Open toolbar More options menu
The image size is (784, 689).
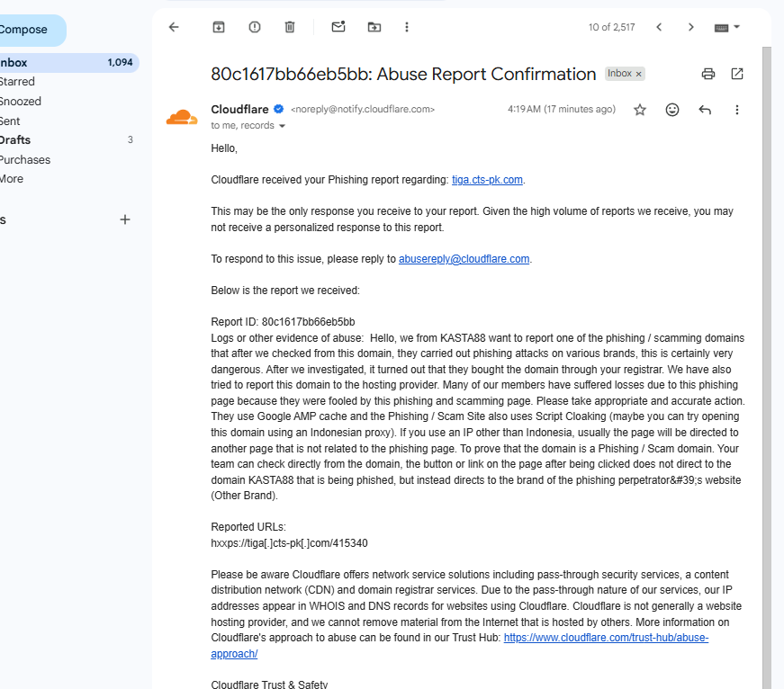(407, 27)
